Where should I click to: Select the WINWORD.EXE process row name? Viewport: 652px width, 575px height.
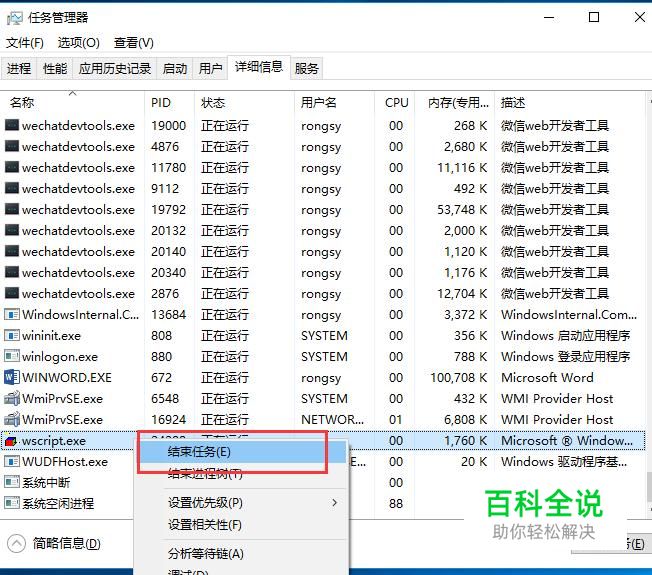[67, 378]
